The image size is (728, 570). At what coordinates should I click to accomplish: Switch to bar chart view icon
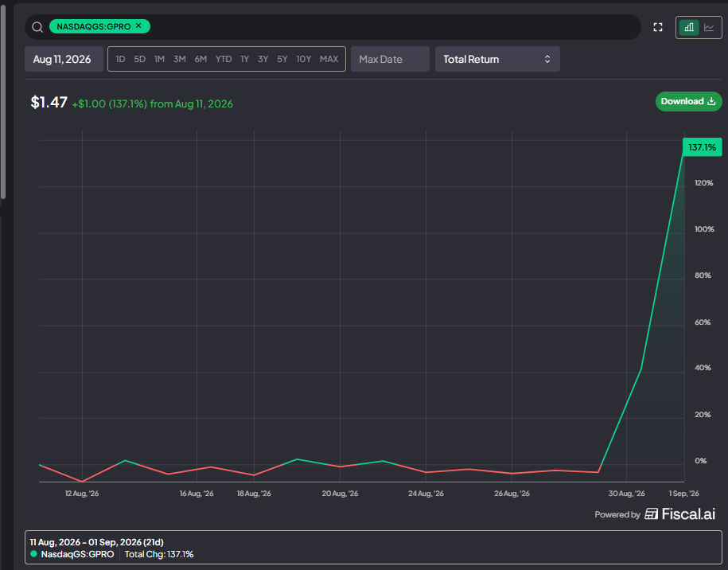point(689,27)
